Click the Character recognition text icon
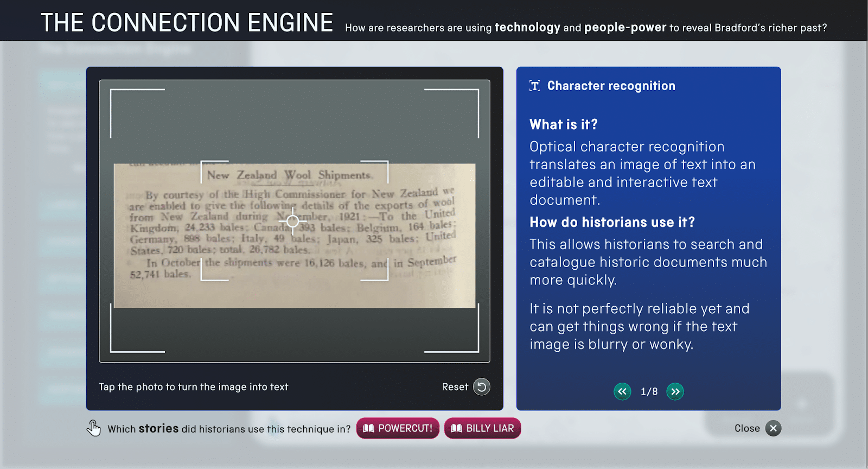The image size is (868, 469). [535, 86]
